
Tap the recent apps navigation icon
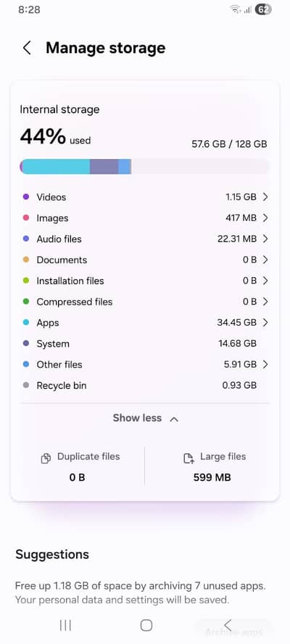coord(65,625)
